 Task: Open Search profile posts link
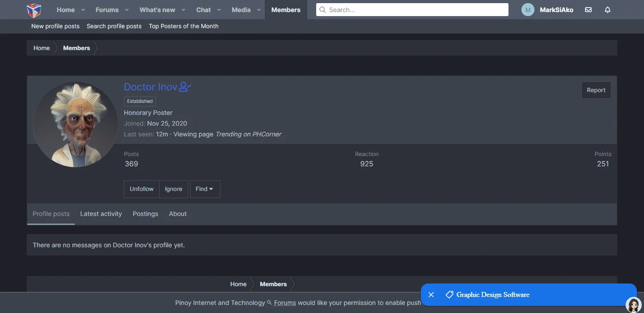114,26
